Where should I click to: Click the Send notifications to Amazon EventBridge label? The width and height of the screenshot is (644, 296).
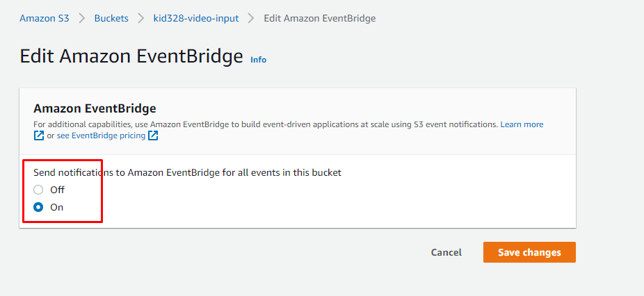click(187, 172)
